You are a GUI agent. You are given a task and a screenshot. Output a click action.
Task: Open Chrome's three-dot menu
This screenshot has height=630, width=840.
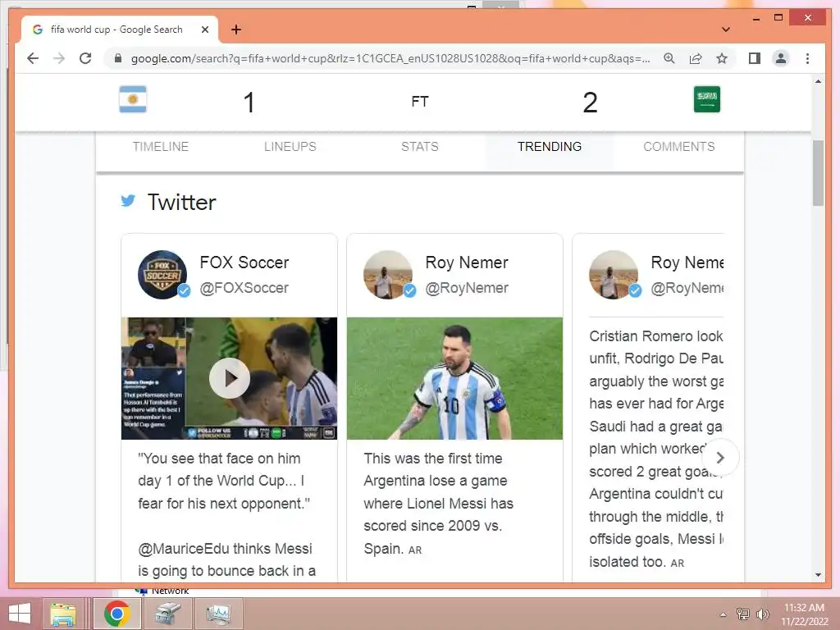807,58
